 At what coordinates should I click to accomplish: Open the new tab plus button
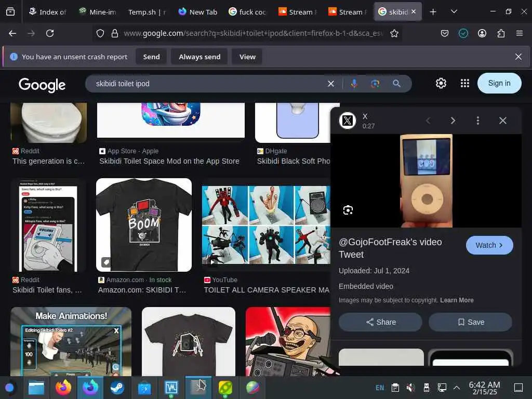(x=433, y=12)
